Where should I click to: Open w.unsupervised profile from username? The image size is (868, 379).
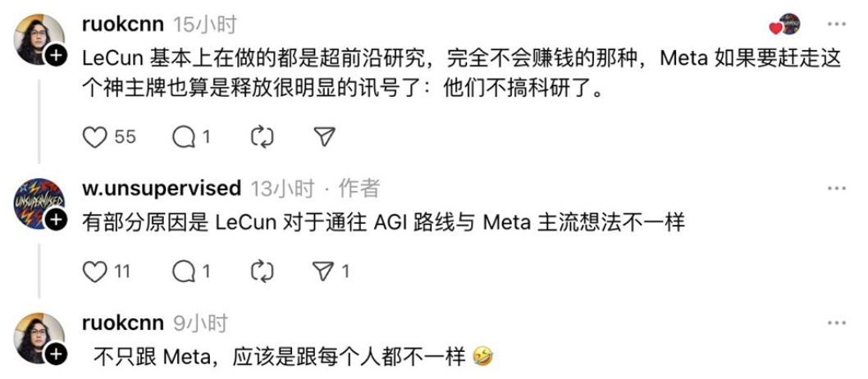[x=162, y=189]
